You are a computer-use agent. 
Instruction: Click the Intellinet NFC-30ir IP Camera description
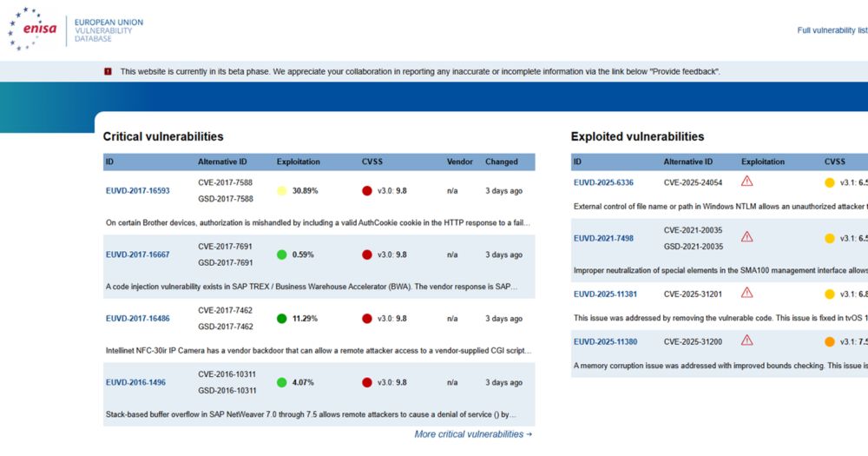[x=319, y=350]
